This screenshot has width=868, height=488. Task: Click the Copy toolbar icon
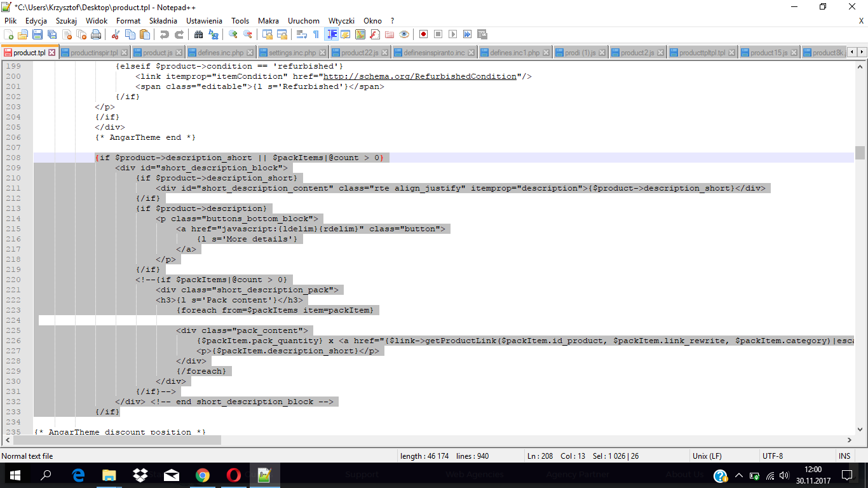(x=130, y=34)
